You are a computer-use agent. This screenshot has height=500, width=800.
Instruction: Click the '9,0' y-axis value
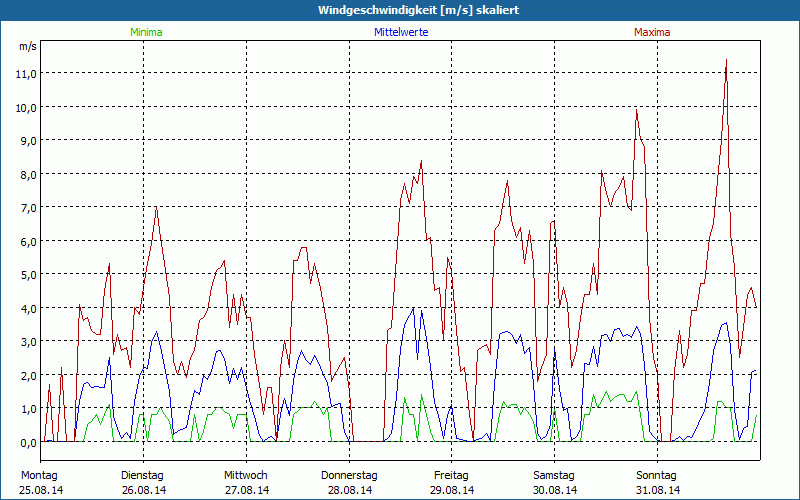(x=29, y=141)
